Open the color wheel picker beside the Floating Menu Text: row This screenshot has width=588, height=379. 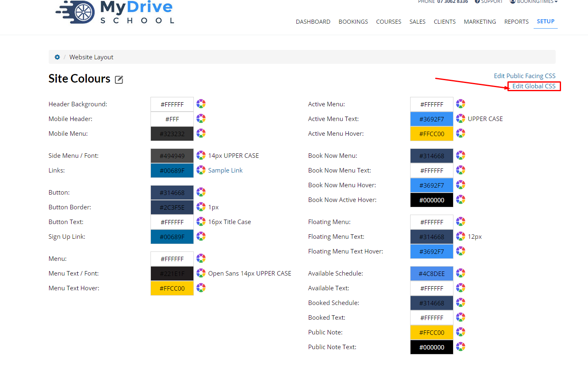460,236
